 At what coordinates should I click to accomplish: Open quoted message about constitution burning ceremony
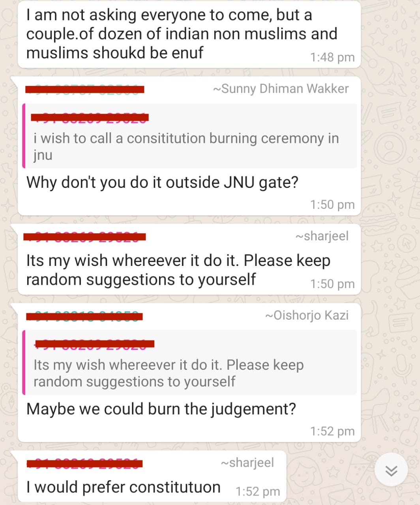coord(190,136)
